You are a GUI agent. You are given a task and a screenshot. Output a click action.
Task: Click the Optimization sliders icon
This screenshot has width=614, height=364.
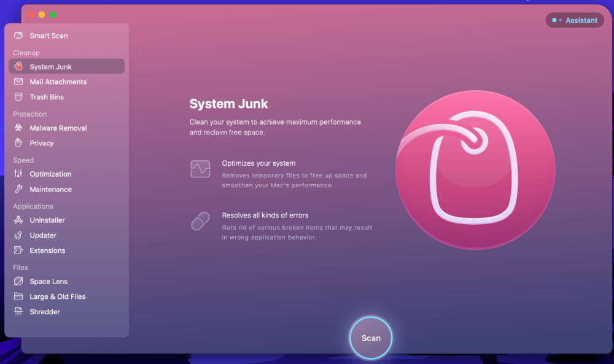[18, 174]
